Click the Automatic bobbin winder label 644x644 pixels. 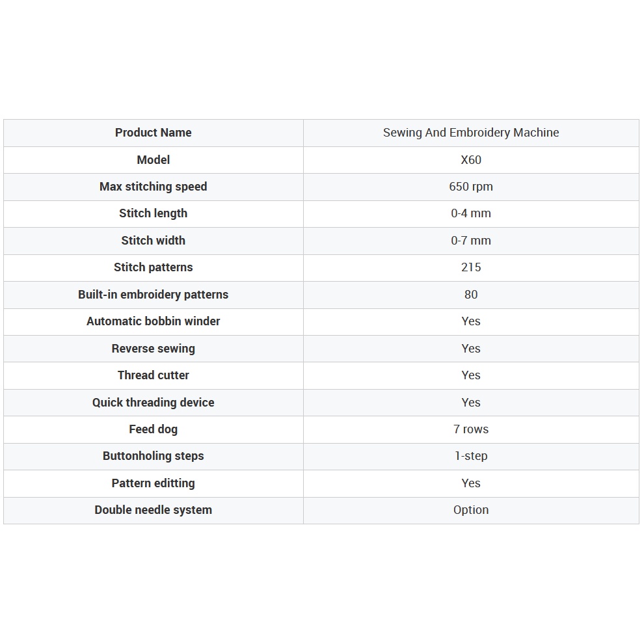(154, 321)
